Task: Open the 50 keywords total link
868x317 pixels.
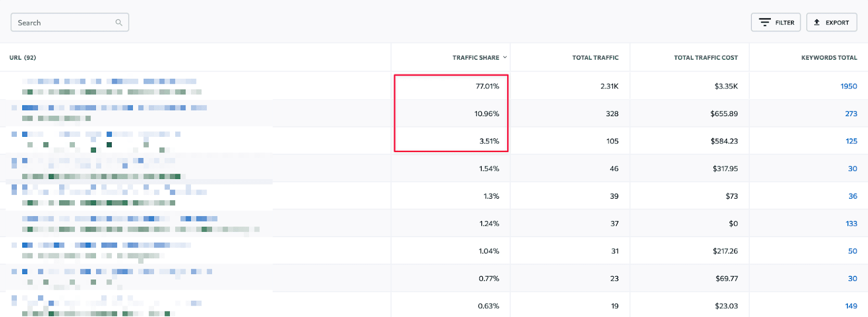Action: [x=852, y=251]
